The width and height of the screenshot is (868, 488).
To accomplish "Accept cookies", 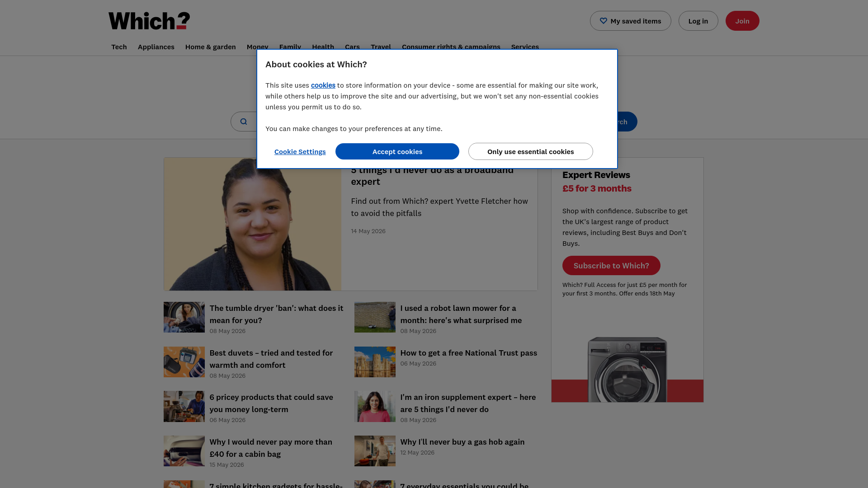I will click(397, 151).
